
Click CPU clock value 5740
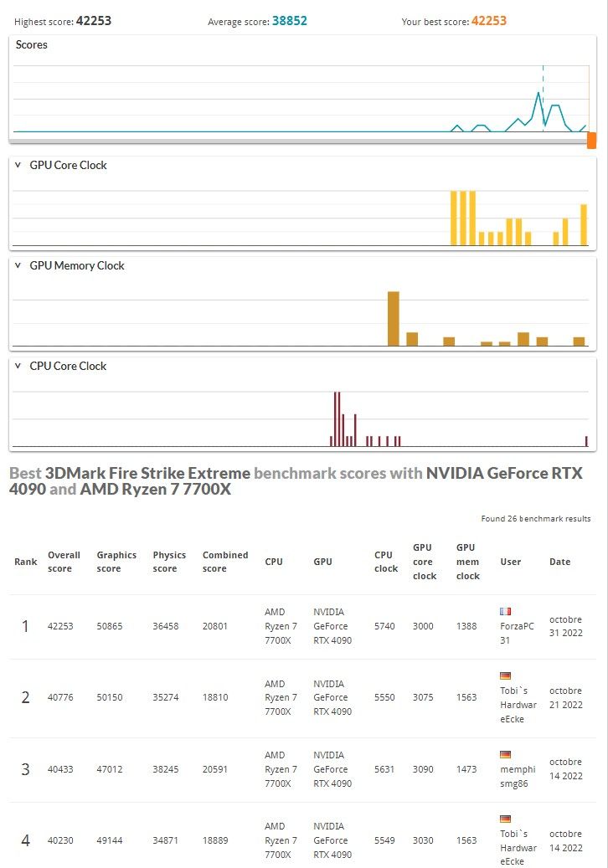pyautogui.click(x=384, y=626)
